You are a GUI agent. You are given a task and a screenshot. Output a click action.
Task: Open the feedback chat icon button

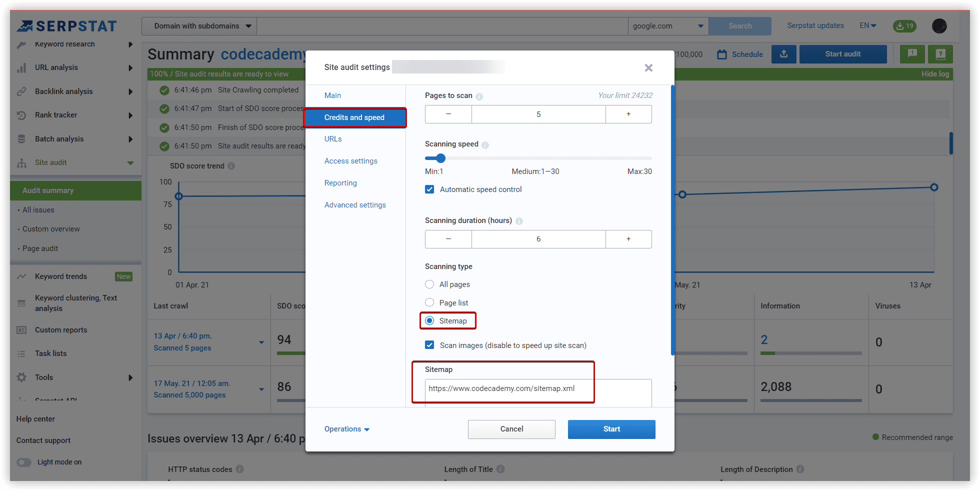coord(912,54)
